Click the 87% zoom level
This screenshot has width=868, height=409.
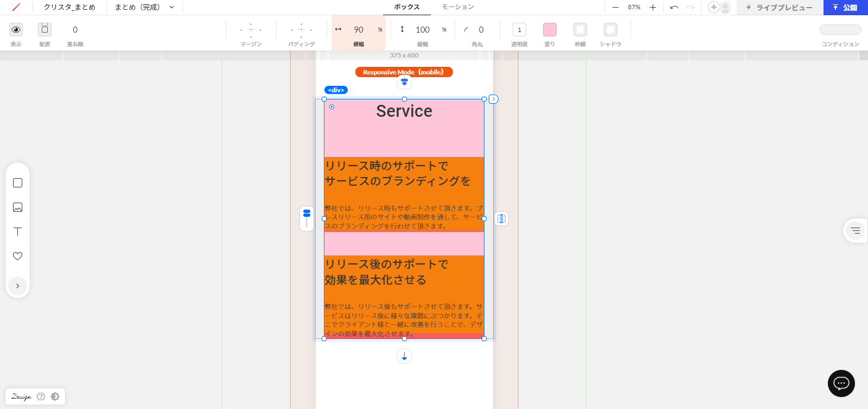(x=634, y=7)
